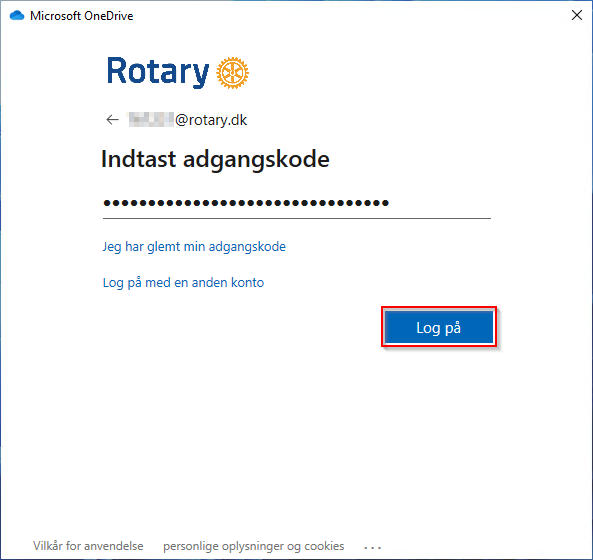Click the OneDrive cloud icon in title bar

coord(17,16)
